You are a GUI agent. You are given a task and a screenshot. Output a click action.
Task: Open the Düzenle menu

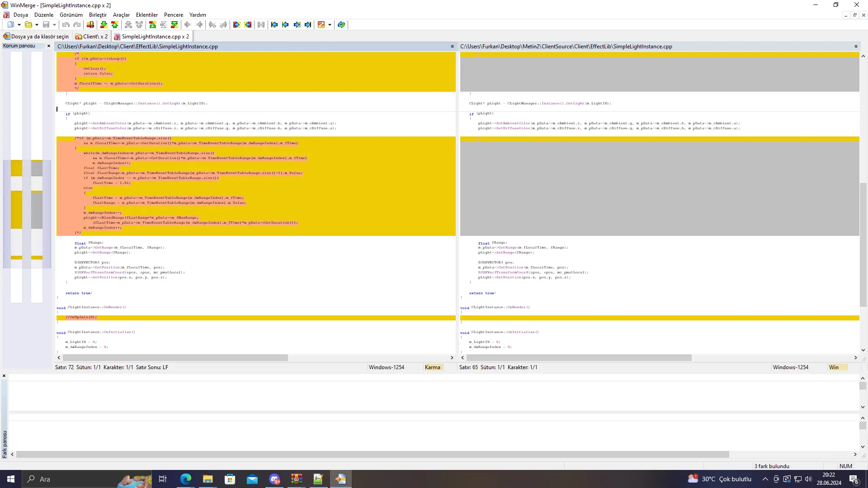(44, 15)
